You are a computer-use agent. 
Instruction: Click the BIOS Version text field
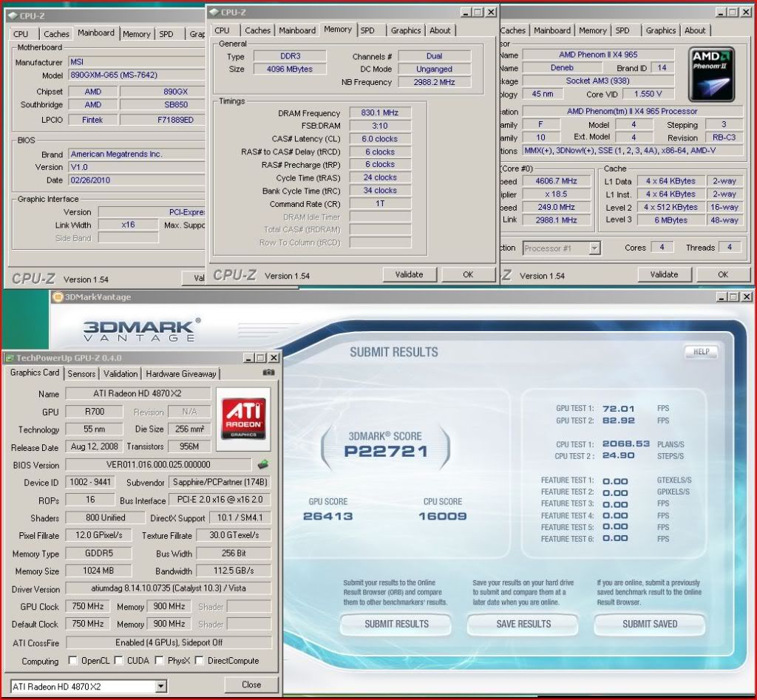pos(158,465)
